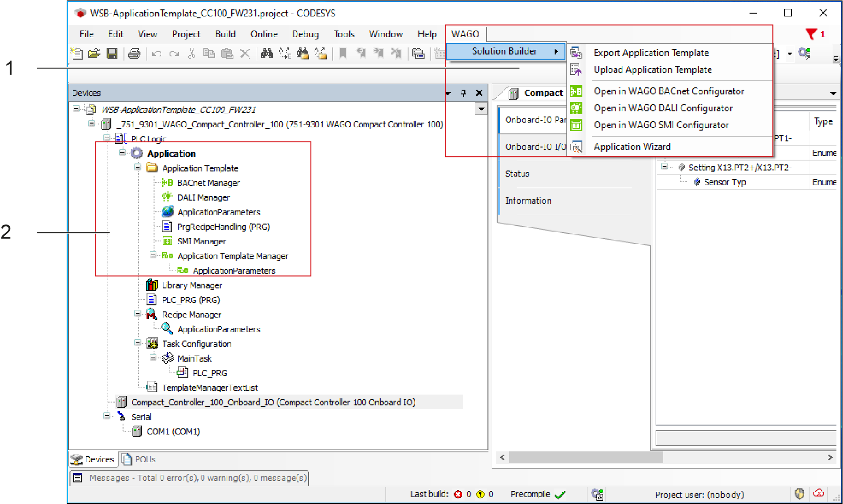Choose Open in WAGO BACnet Configurator
Image resolution: width=843 pixels, height=504 pixels.
point(669,91)
